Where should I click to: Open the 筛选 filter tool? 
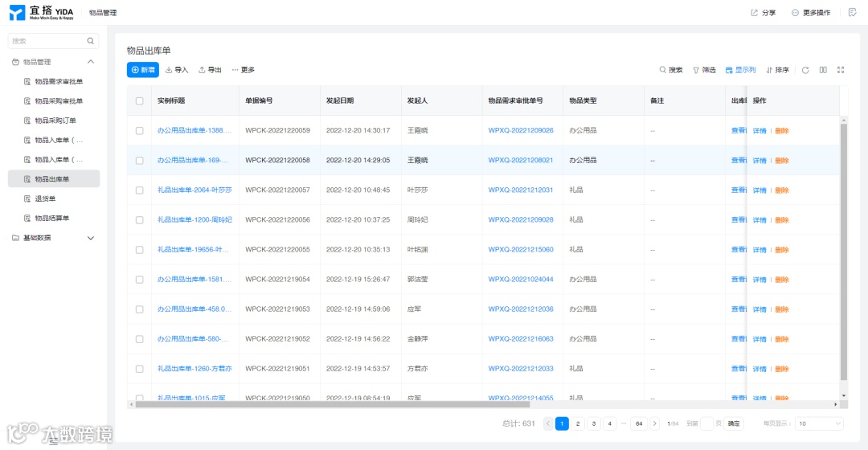704,70
